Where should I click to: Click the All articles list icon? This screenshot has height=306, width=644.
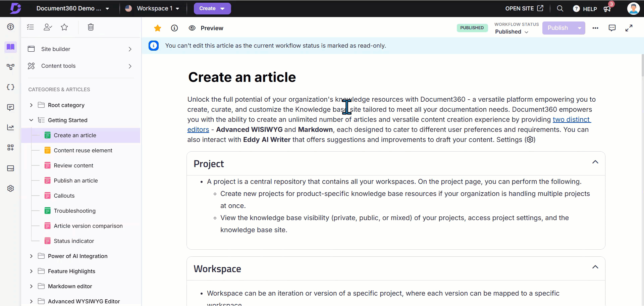[x=31, y=27]
